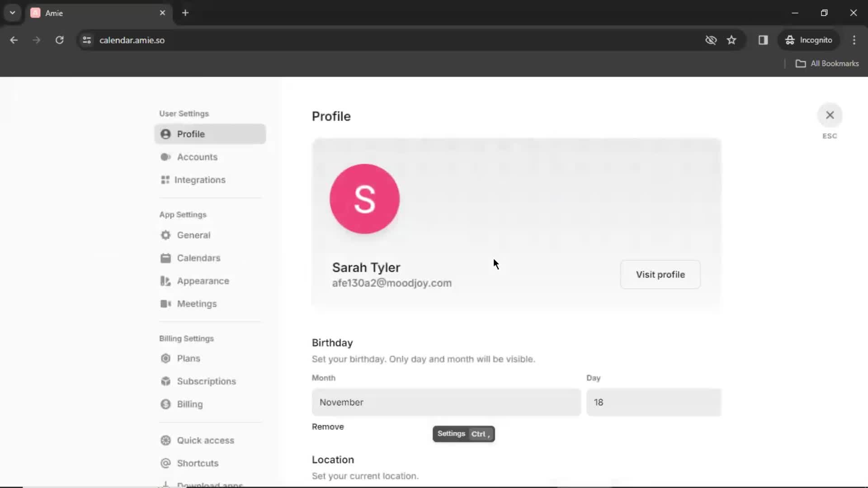Click the Visit profile button

click(x=660, y=275)
